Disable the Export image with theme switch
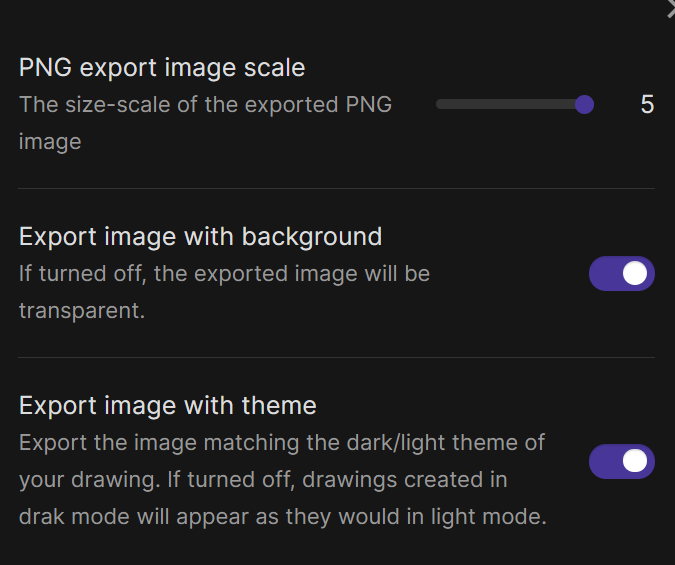 tap(622, 461)
